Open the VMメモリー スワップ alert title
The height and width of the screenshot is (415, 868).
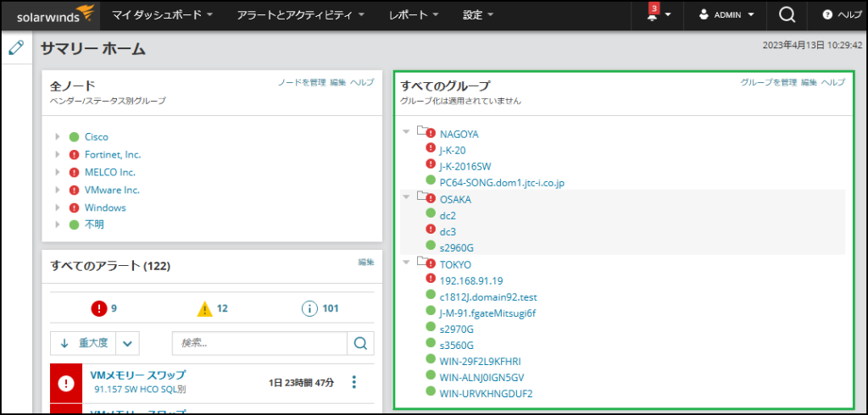coord(138,375)
